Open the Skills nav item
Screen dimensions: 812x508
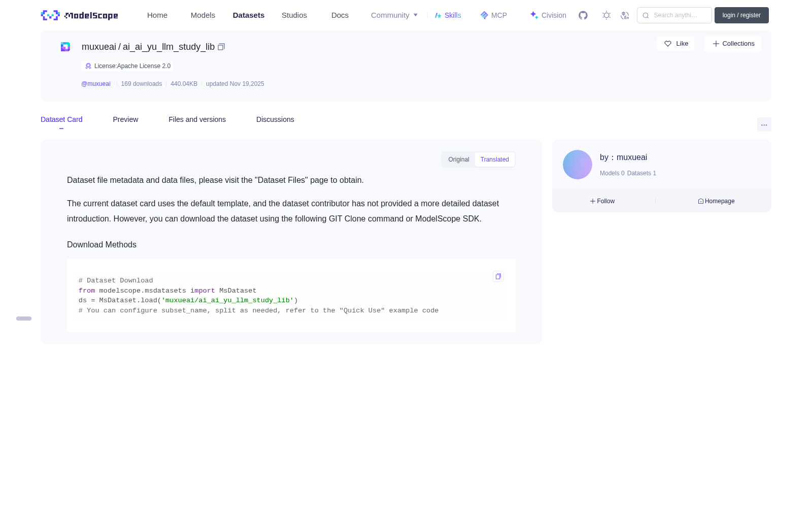coord(448,15)
